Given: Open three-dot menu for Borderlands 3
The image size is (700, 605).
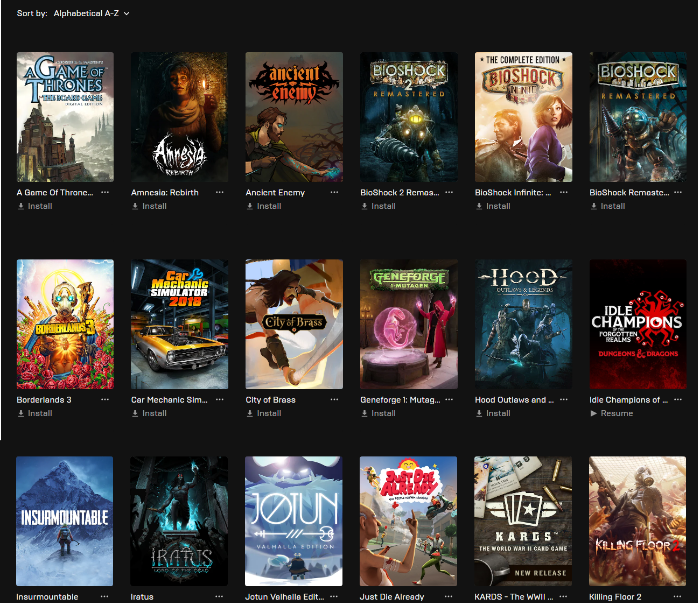Looking at the screenshot, I should [105, 399].
